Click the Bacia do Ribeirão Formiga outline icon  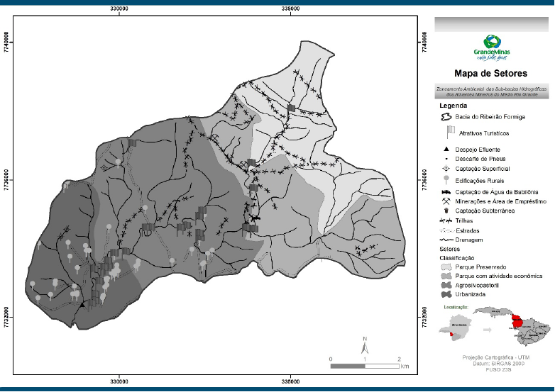click(446, 117)
